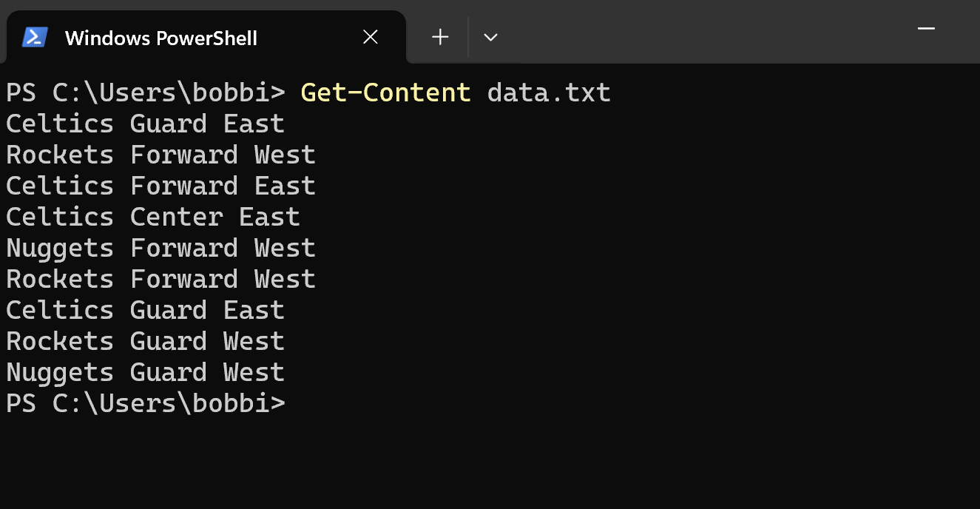The width and height of the screenshot is (980, 509).
Task: Click the line reading Rockets Forward West
Action: (x=160, y=154)
